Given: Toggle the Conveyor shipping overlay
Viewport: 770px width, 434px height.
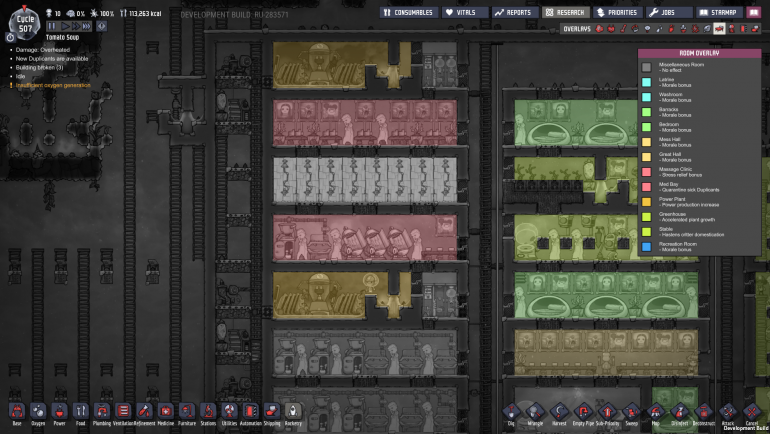Looking at the screenshot, I should 755,29.
